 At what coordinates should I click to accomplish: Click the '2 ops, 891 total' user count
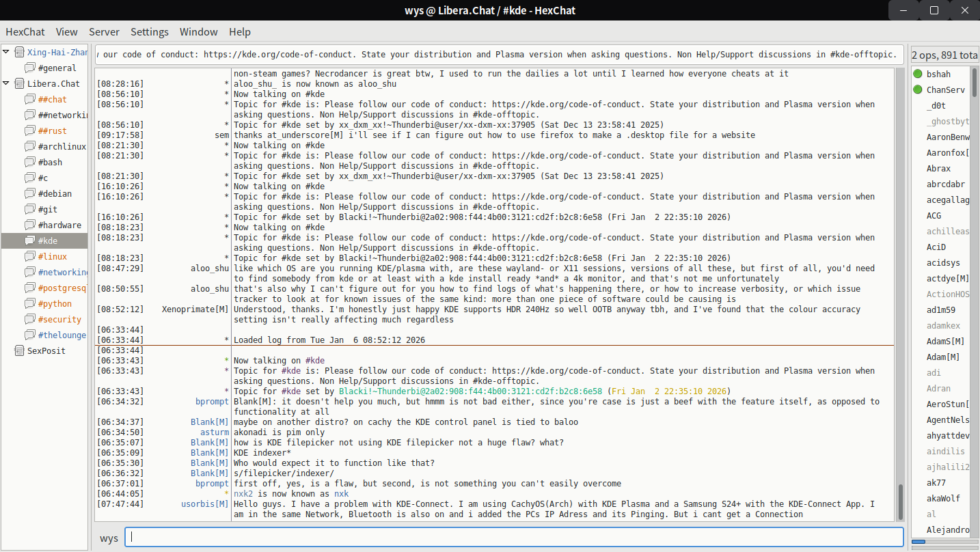click(x=944, y=55)
